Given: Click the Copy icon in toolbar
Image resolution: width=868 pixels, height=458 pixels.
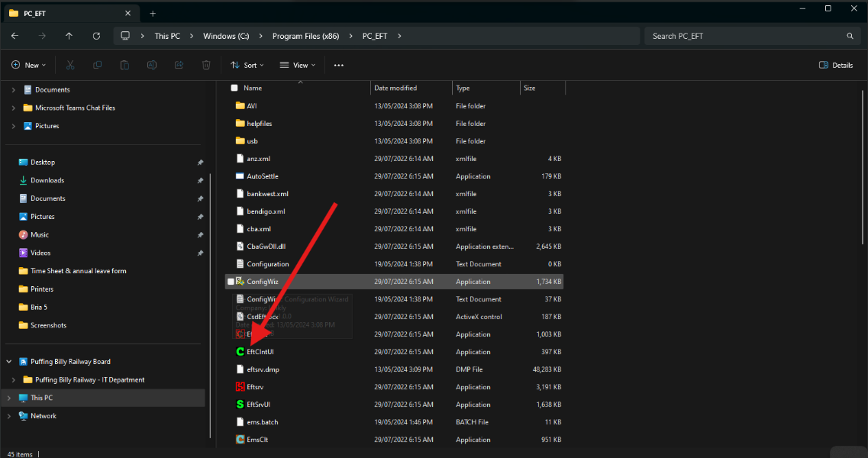Looking at the screenshot, I should point(98,66).
